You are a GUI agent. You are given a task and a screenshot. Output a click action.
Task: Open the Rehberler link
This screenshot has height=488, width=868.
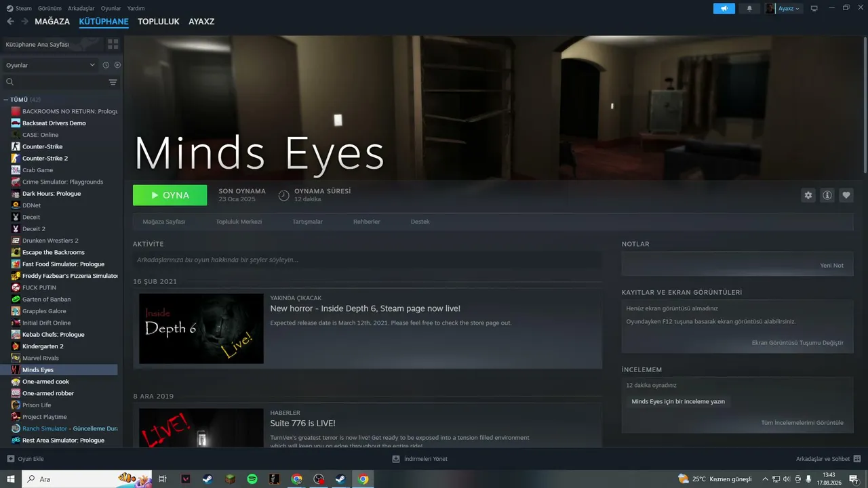coord(367,222)
